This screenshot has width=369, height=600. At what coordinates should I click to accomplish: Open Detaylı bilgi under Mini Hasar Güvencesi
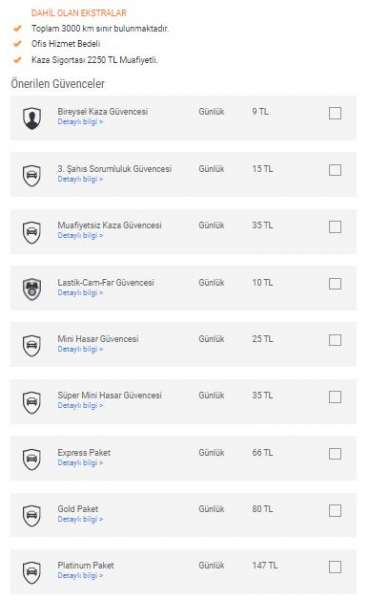pos(80,349)
